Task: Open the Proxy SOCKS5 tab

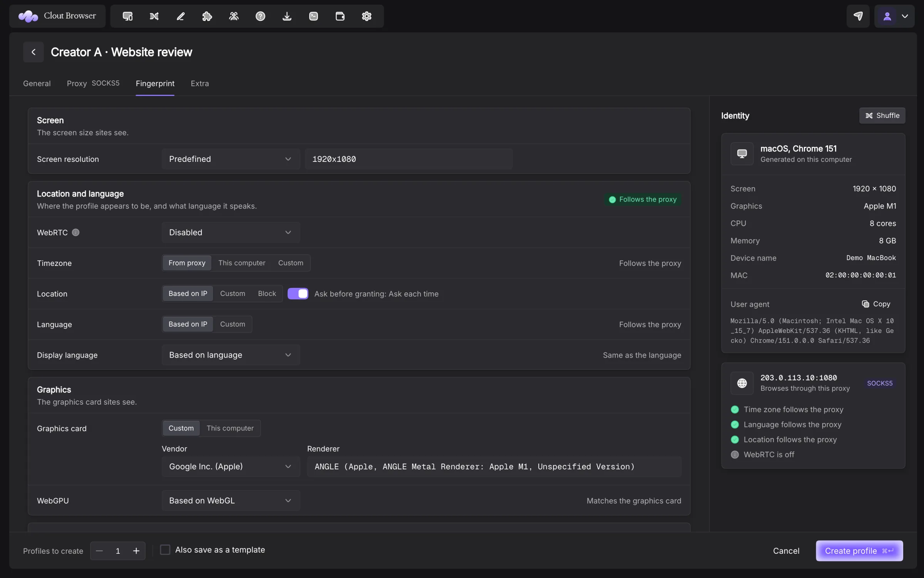Action: [x=93, y=84]
